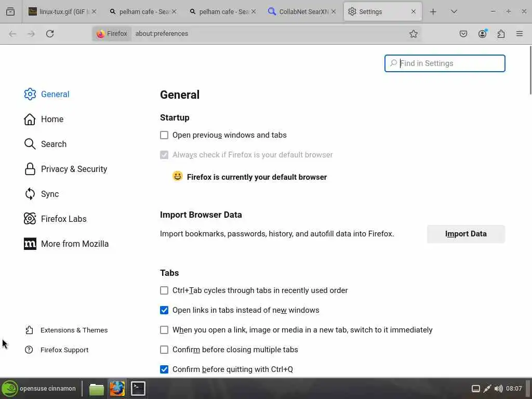Close the CollabNet SearXNG tab
This screenshot has width=532, height=399.
(334, 11)
